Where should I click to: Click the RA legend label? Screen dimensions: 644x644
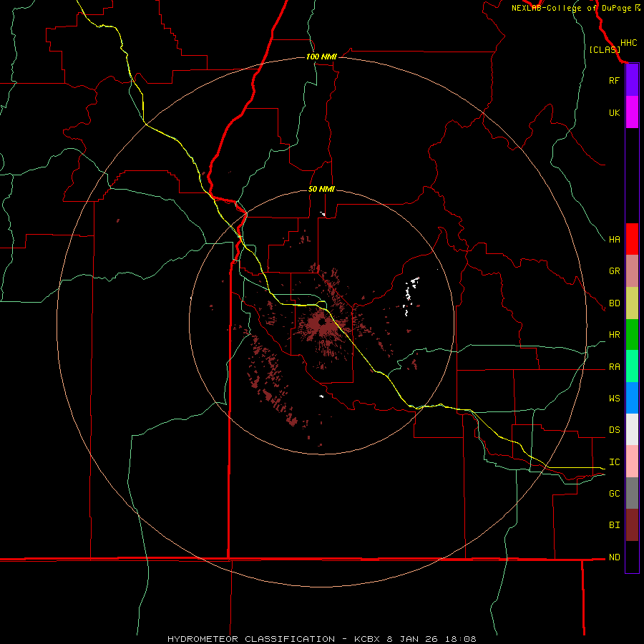click(614, 367)
